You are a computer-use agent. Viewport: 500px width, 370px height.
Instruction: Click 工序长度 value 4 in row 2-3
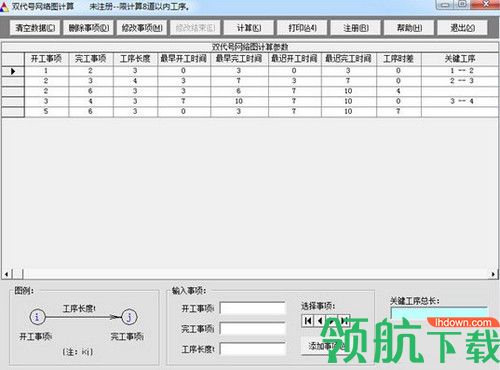(x=135, y=81)
